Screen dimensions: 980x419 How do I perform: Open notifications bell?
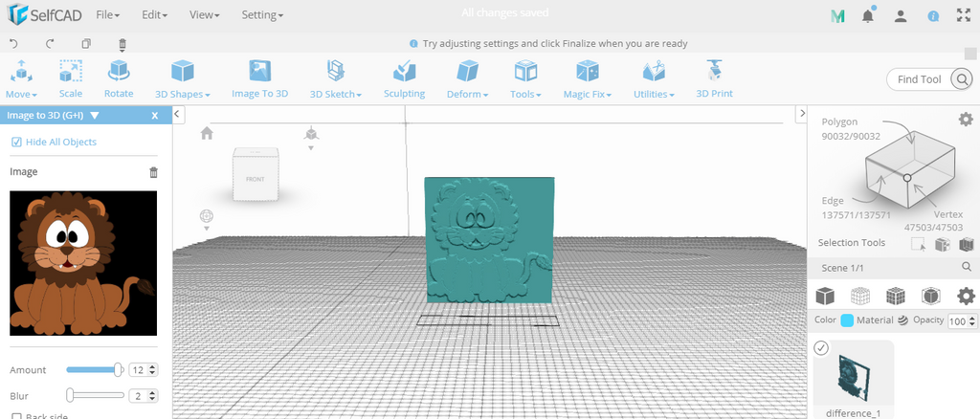[868, 15]
